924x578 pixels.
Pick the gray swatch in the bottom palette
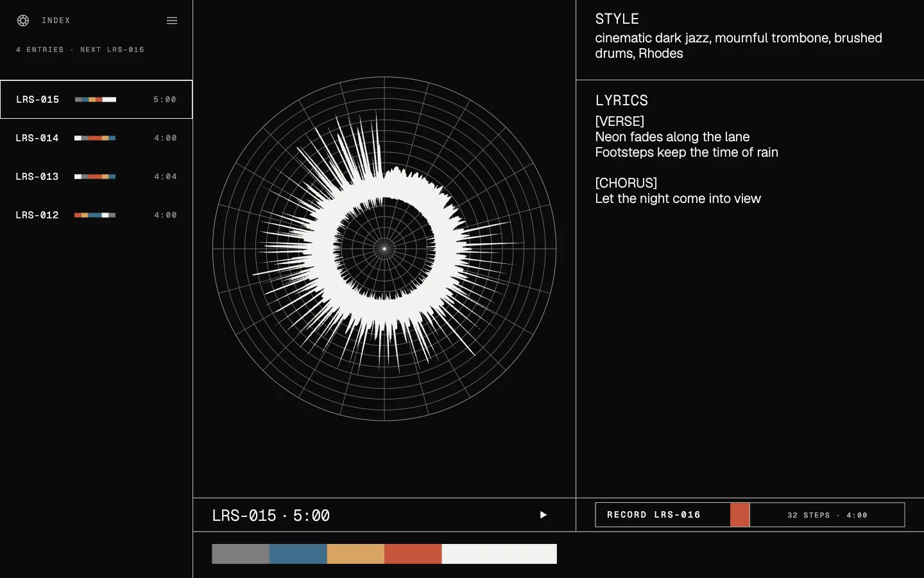coord(241,554)
